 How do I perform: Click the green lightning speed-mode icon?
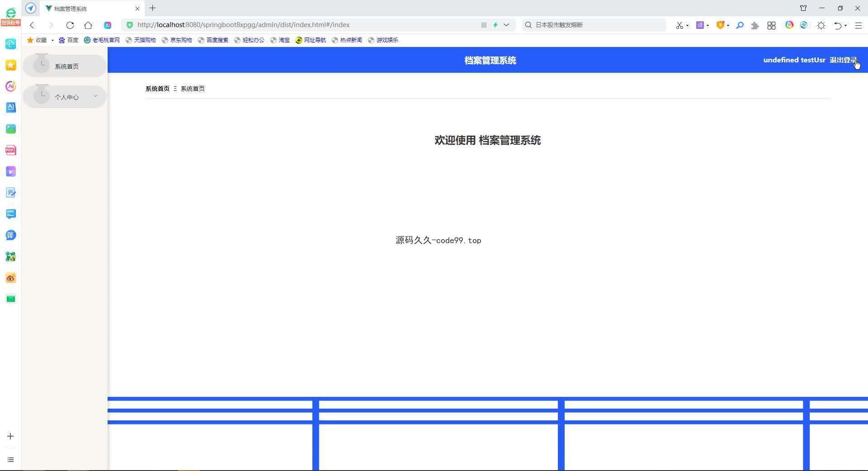[x=495, y=25]
